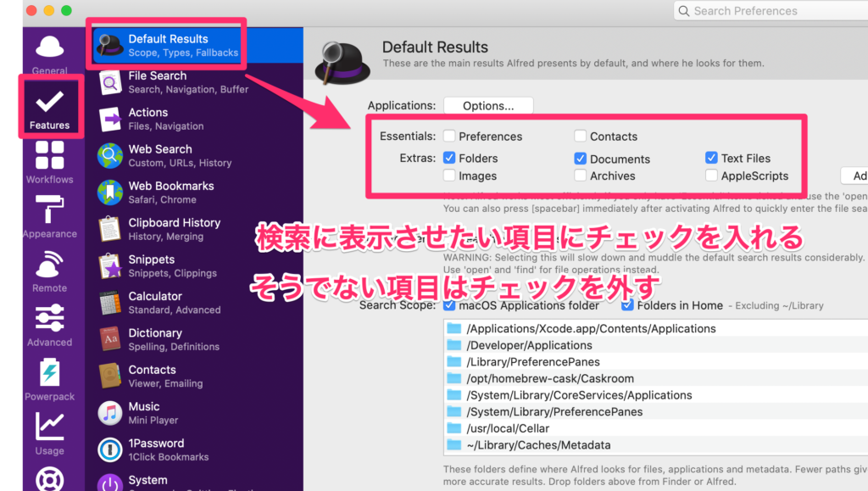
Task: Select the General hat icon
Action: [x=49, y=53]
